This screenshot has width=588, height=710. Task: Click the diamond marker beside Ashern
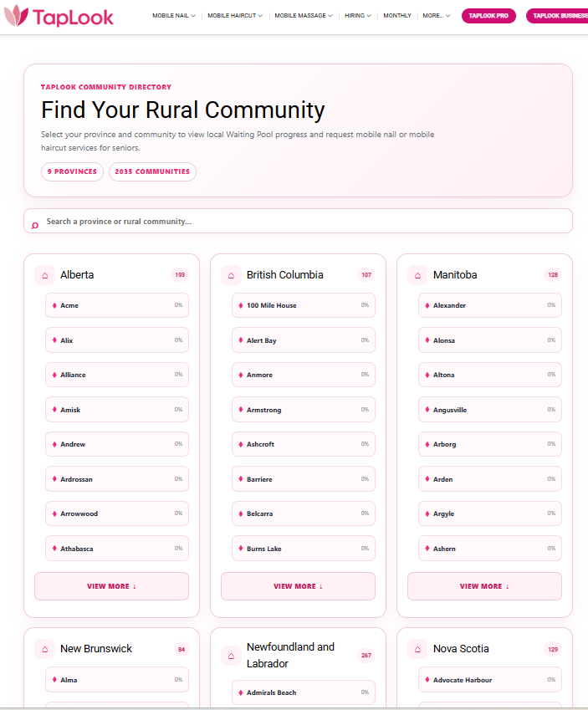tap(427, 549)
